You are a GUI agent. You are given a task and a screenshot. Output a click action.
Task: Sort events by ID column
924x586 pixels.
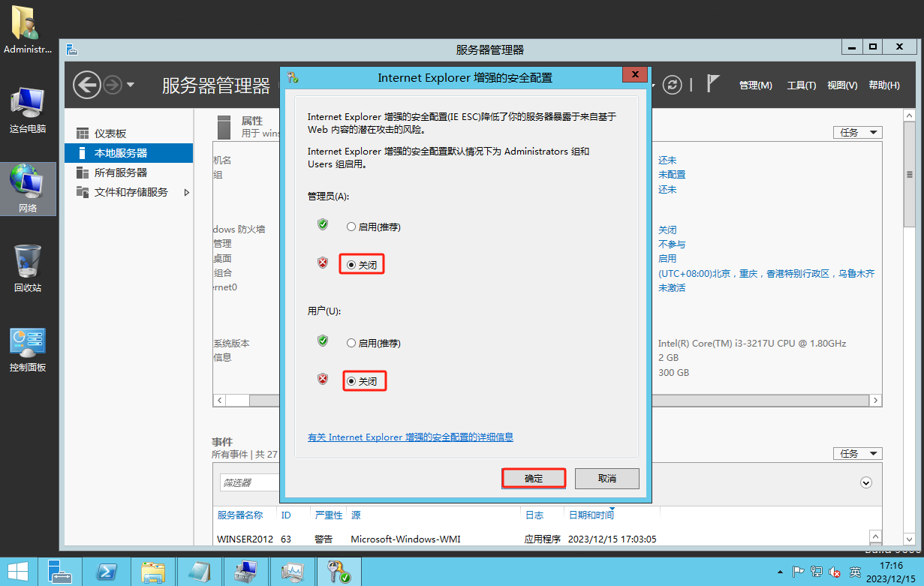tap(286, 515)
